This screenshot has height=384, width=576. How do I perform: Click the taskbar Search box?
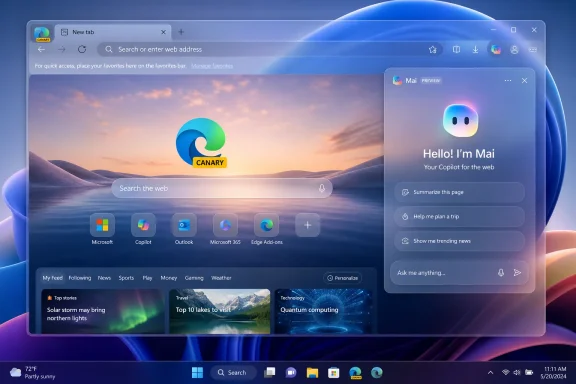[x=232, y=373]
